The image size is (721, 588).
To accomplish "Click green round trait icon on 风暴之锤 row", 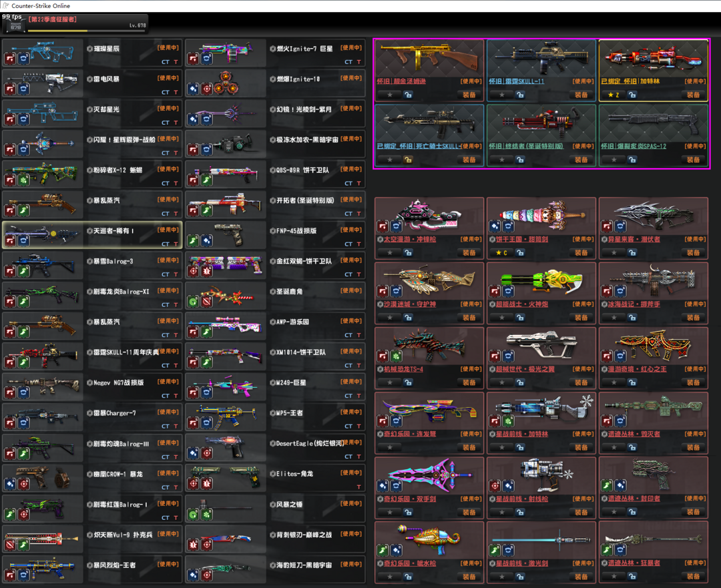I will coord(193,514).
